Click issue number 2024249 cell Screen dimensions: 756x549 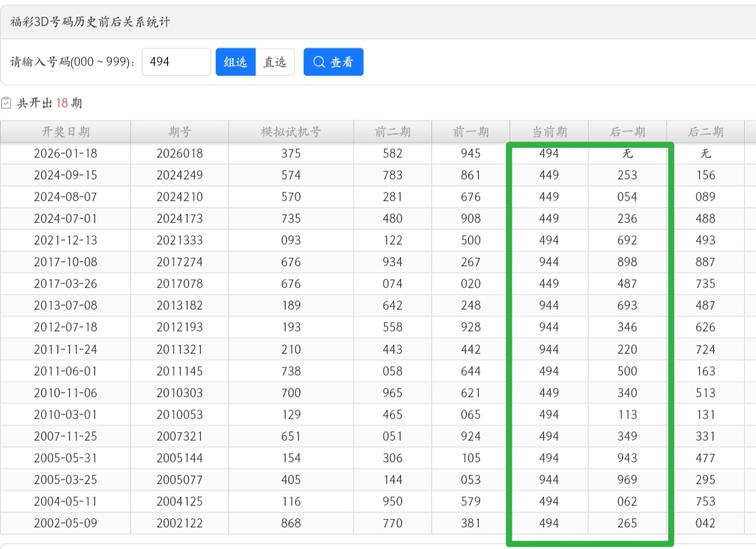click(179, 175)
